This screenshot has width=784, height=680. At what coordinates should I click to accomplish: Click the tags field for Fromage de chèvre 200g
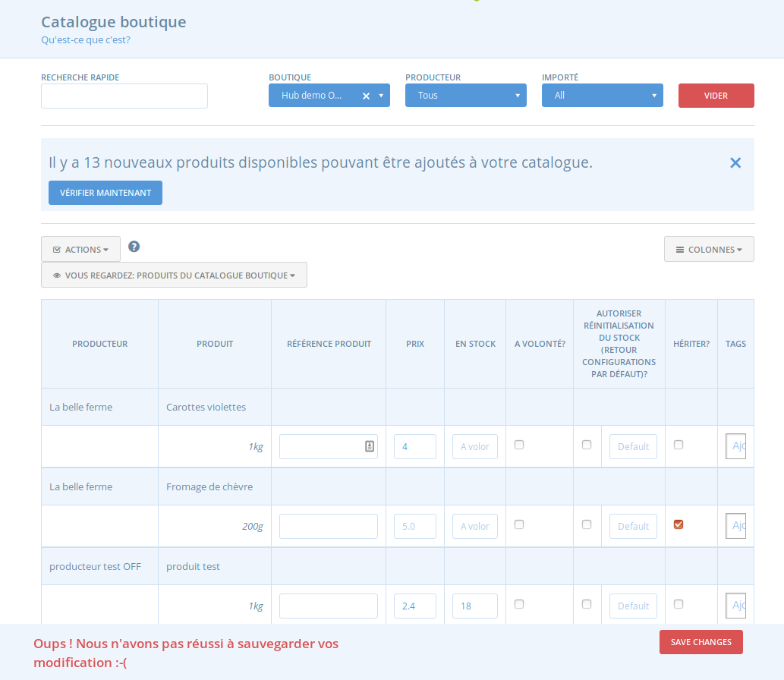tap(735, 526)
